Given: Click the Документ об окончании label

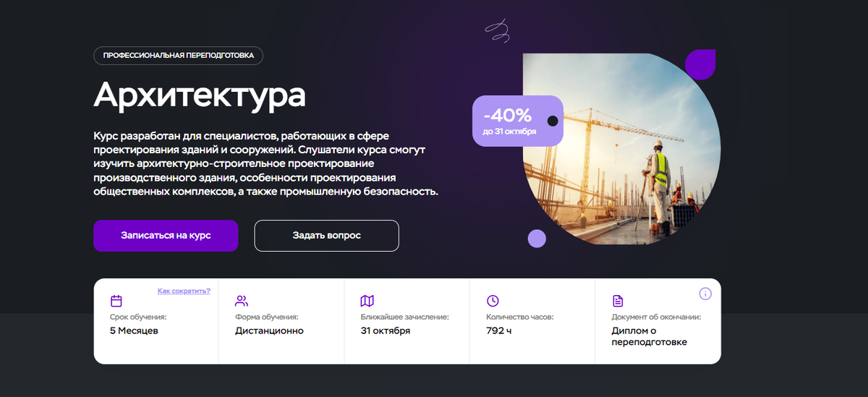Looking at the screenshot, I should (656, 317).
